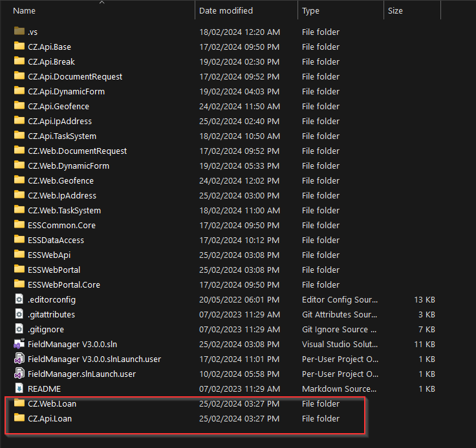
Task: Click the ESSWebPortal folder icon
Action: click(19, 269)
